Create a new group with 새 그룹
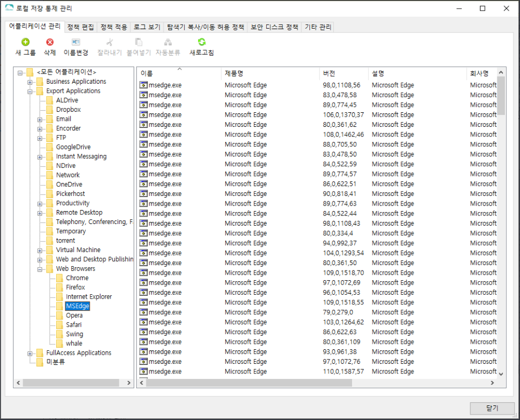Viewport: 520px width, 420px height. click(25, 47)
